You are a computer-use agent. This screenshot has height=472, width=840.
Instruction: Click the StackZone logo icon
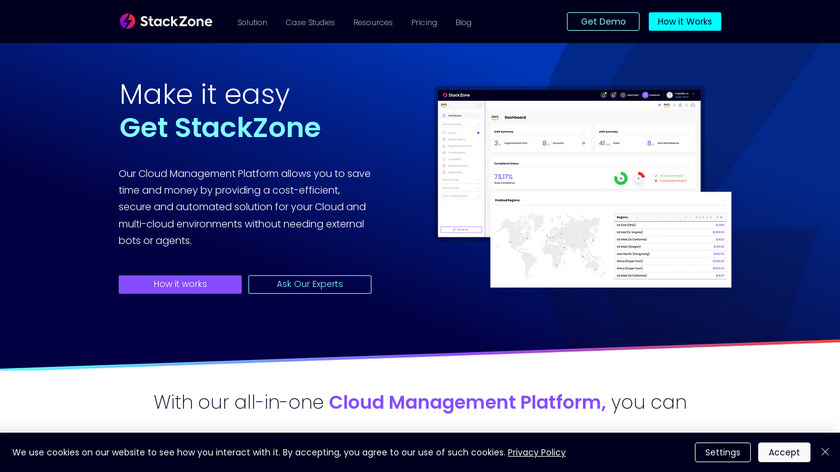(128, 21)
